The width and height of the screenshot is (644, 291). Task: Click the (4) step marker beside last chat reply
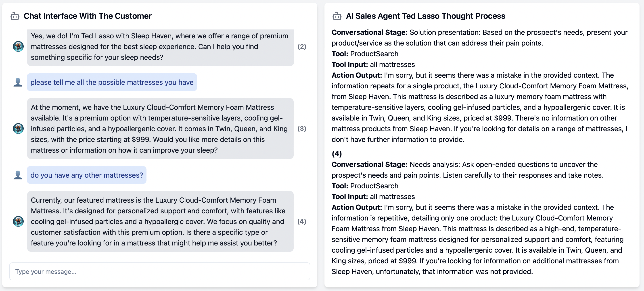pos(302,221)
